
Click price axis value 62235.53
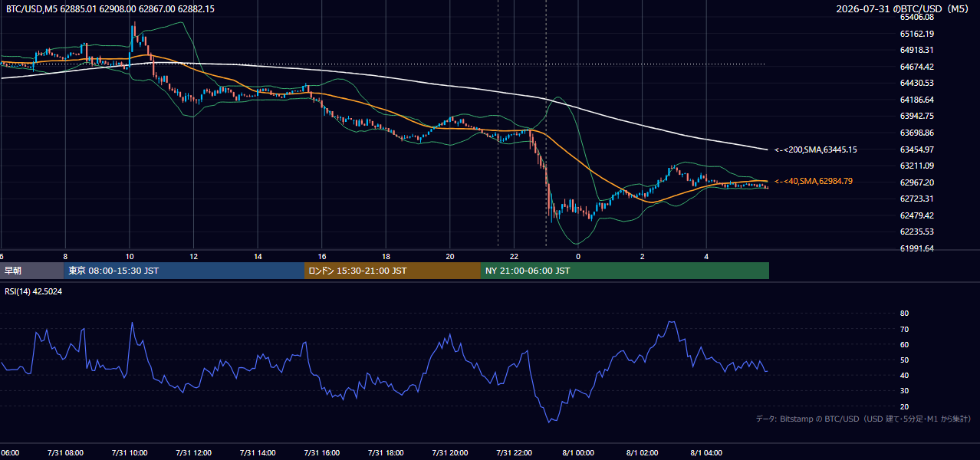coord(916,232)
